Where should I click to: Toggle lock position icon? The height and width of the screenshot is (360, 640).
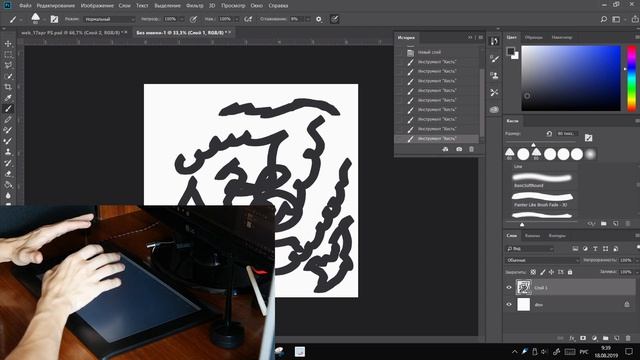(551, 272)
